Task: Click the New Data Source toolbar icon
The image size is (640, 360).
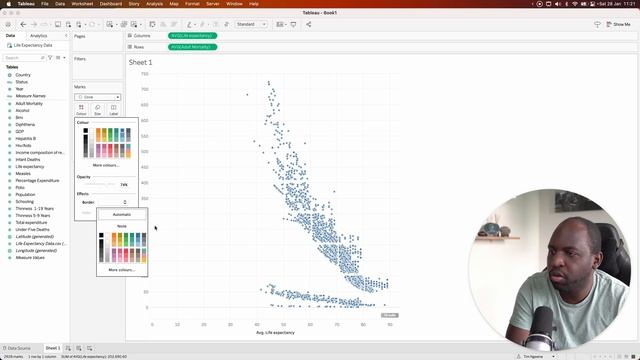Action: click(x=68, y=24)
